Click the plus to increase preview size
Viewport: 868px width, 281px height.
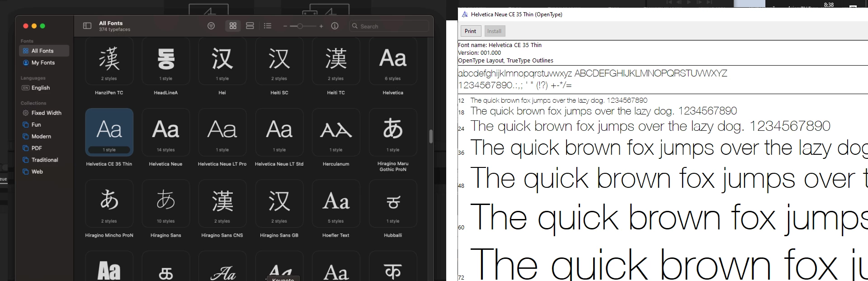tap(321, 26)
